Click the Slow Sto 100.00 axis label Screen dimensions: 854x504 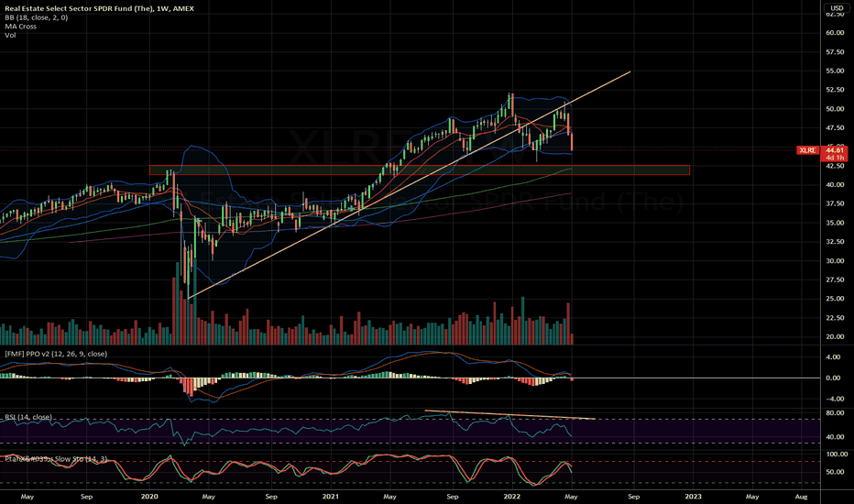pos(837,454)
